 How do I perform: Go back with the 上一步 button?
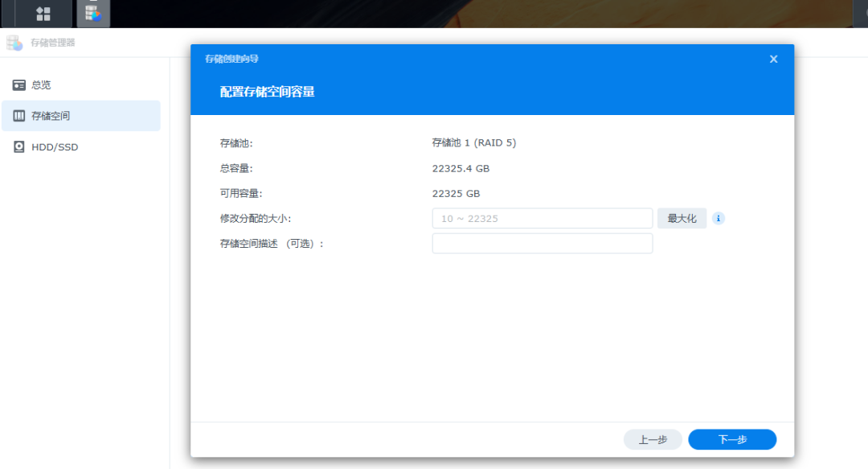tap(653, 439)
